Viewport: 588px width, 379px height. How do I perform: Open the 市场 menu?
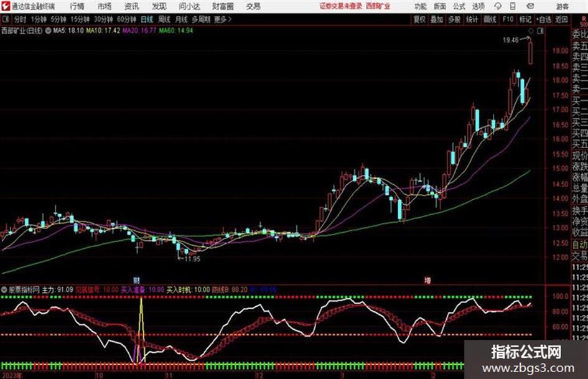[105, 6]
